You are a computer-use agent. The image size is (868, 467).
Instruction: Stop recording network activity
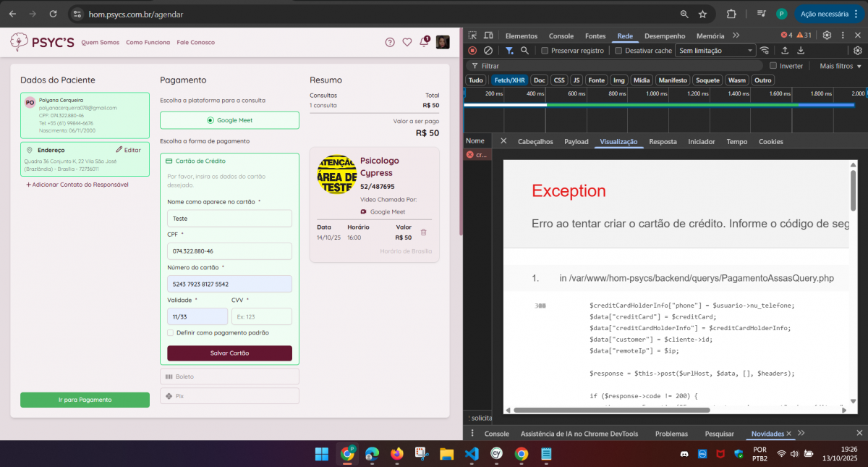tap(472, 51)
